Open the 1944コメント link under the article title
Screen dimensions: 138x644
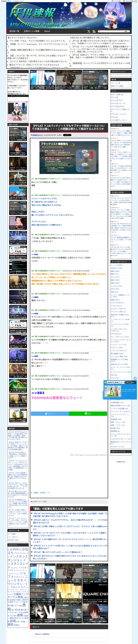click(38, 135)
